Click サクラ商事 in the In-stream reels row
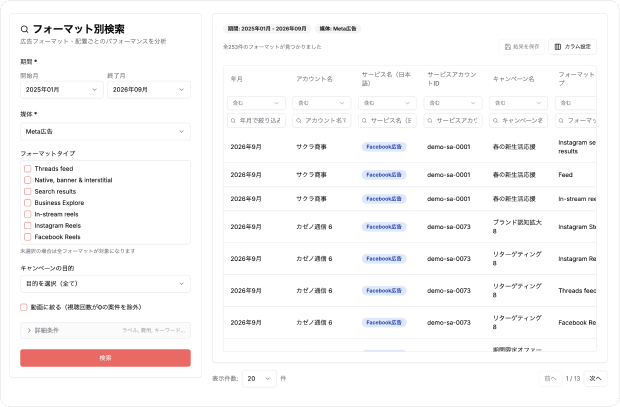This screenshot has width=620, height=407. tap(312, 199)
